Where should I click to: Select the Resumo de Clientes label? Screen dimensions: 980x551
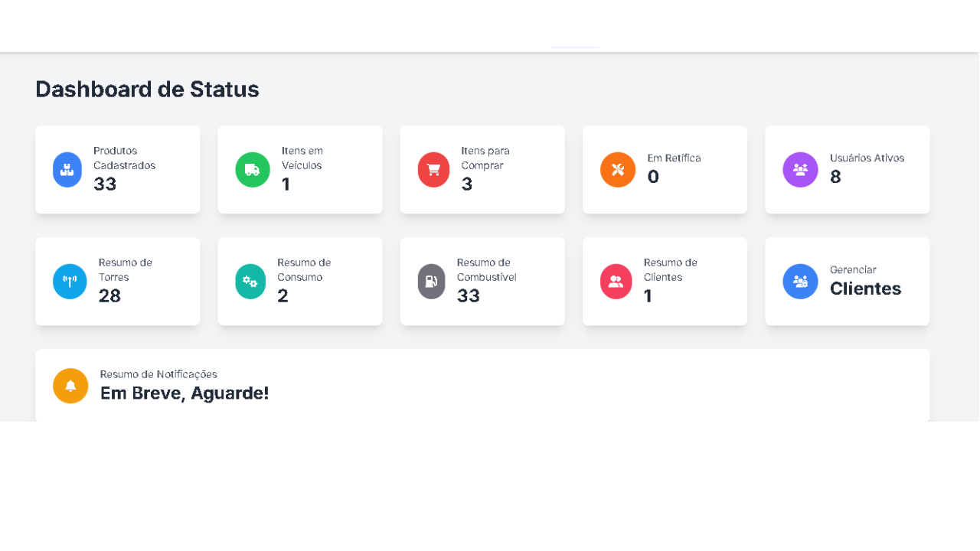click(670, 269)
